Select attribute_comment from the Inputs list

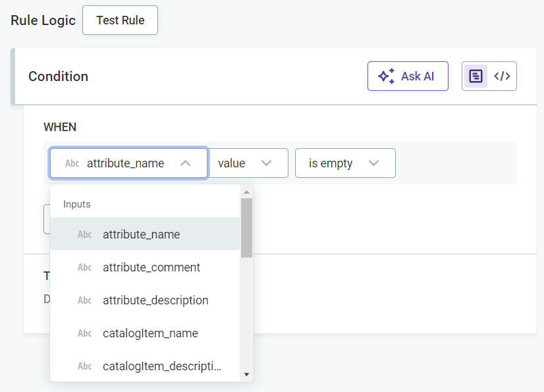tap(151, 267)
